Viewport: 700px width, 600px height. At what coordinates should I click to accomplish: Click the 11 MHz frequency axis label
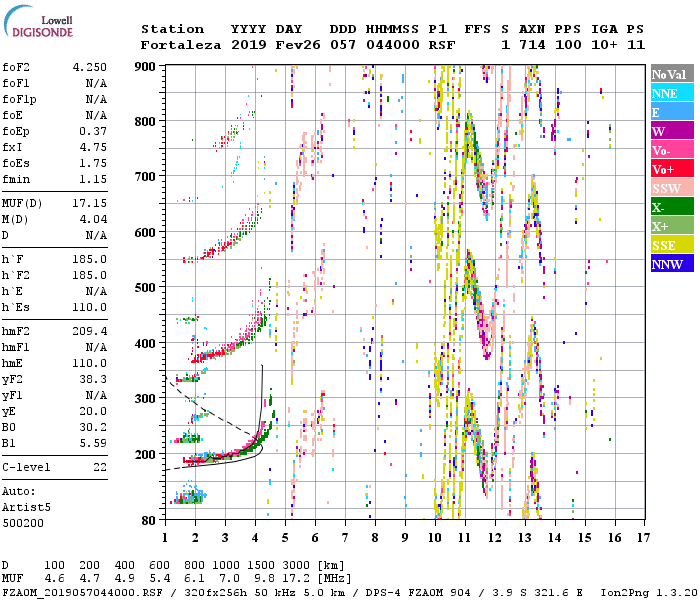(465, 538)
